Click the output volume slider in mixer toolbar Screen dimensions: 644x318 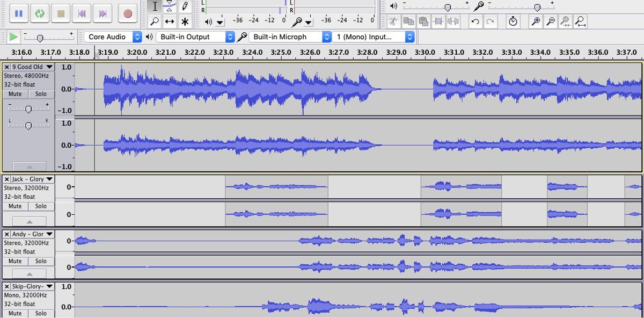point(436,6)
